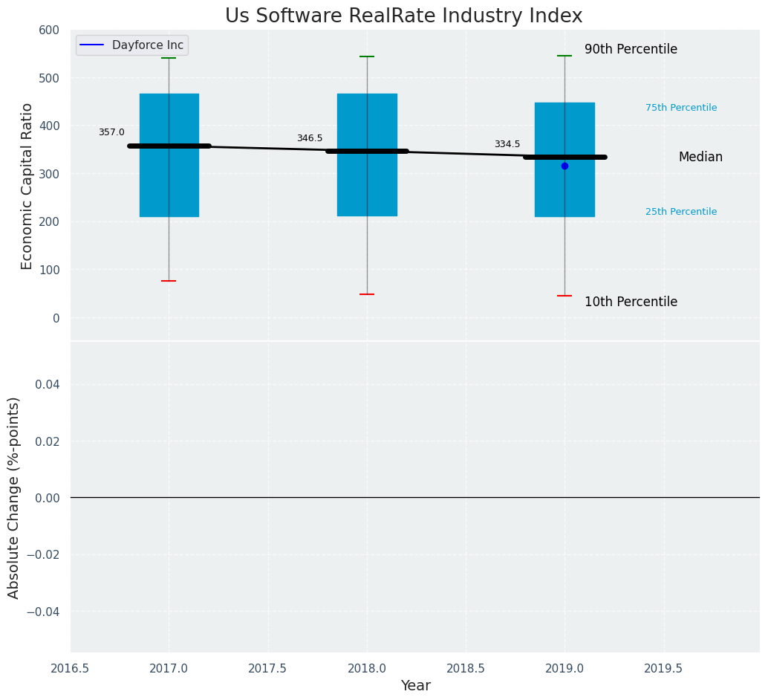The image size is (768, 700).
Task: Click the 10th Percentile annotation
Action: [x=631, y=302]
